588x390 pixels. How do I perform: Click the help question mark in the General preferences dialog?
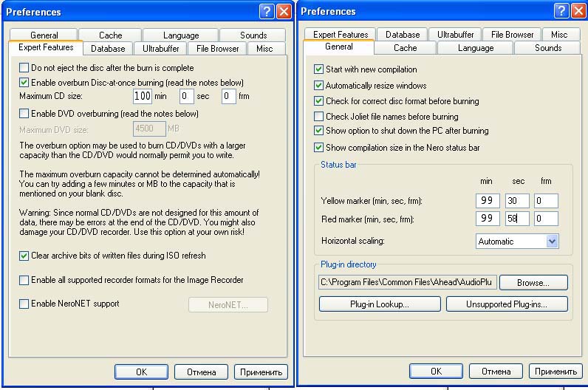click(562, 12)
